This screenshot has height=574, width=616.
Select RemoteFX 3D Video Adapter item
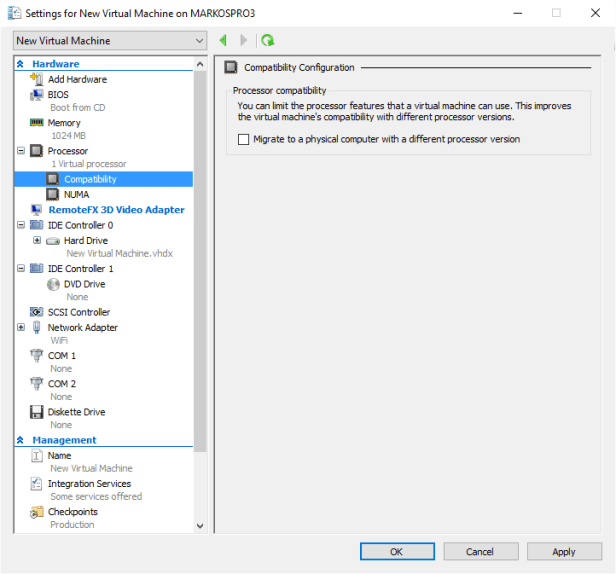(116, 210)
